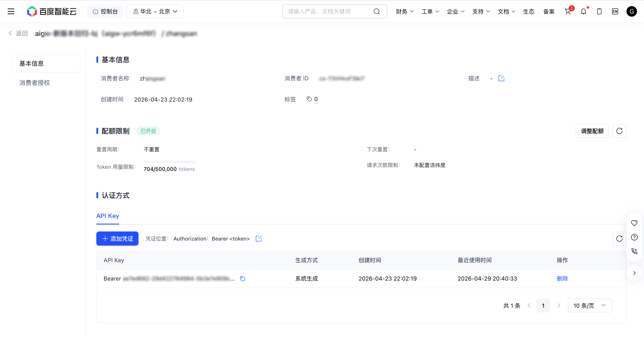Image resolution: width=644 pixels, height=351 pixels.
Task: Refresh the API Key list
Action: [x=619, y=239]
